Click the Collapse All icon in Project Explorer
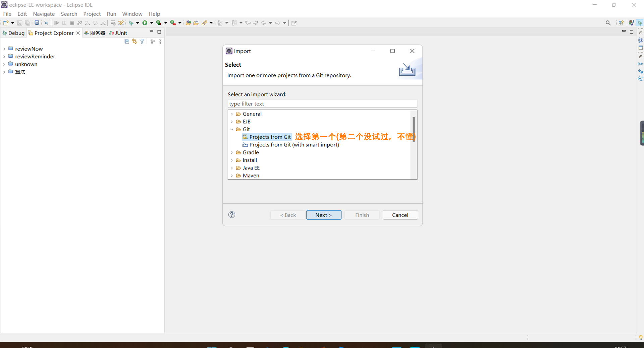This screenshot has width=644, height=348. tap(127, 41)
